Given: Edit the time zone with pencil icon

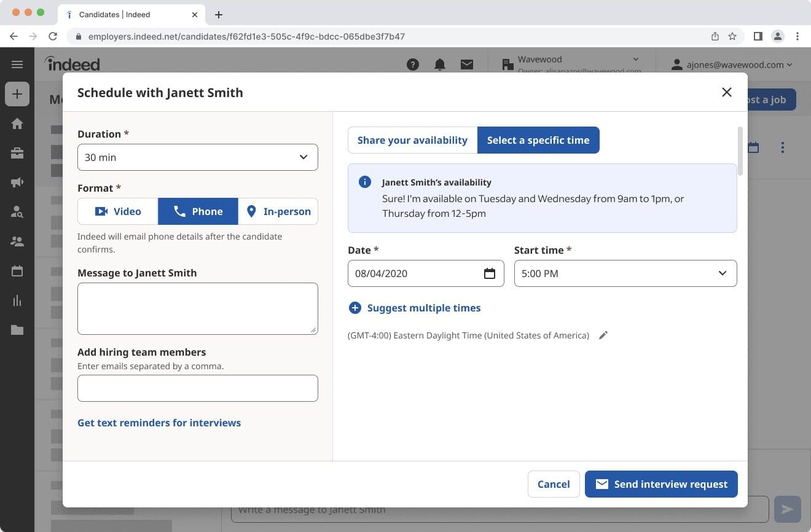Looking at the screenshot, I should coord(603,335).
